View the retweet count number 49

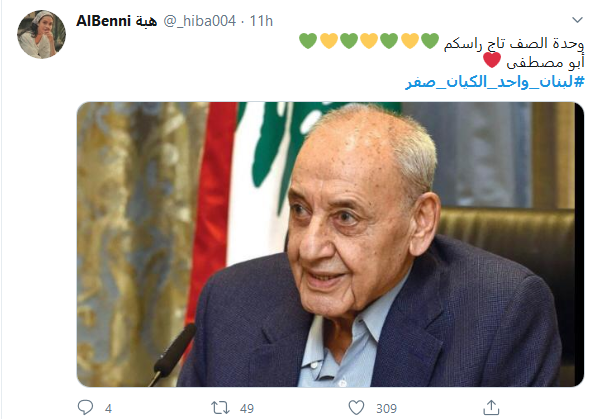[247, 409]
